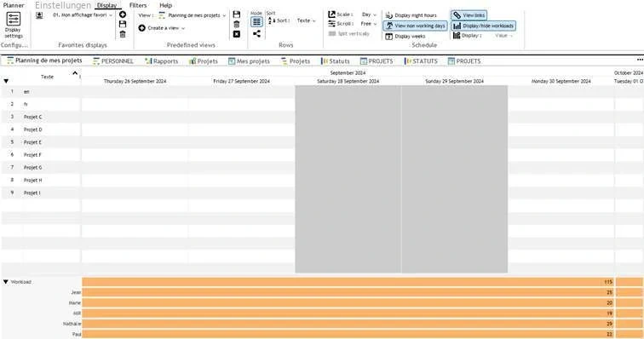Select the Planning de mes projets view tab
644x339 pixels.
click(x=44, y=60)
